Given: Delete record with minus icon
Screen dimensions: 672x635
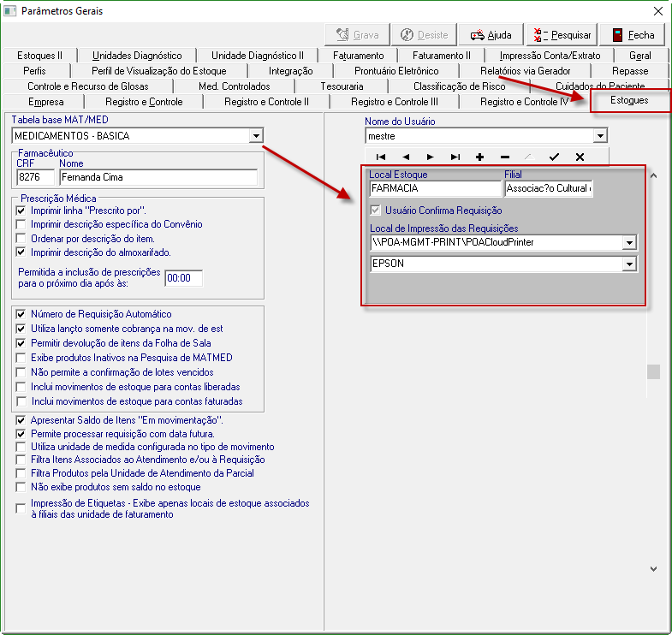Looking at the screenshot, I should [505, 157].
